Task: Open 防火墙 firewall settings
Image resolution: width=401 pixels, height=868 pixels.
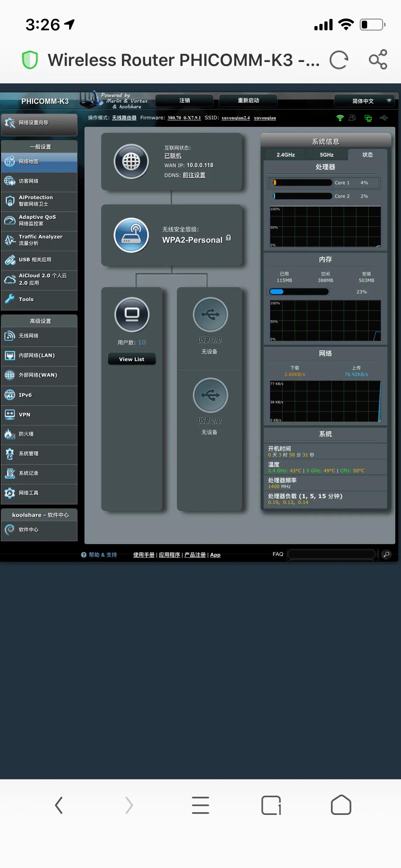Action: point(39,434)
